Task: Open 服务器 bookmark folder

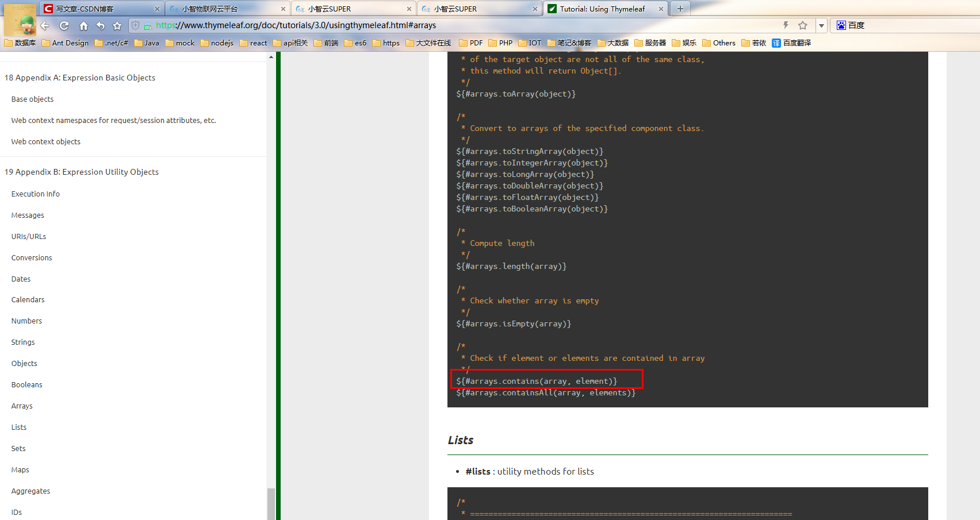Action: (650, 43)
